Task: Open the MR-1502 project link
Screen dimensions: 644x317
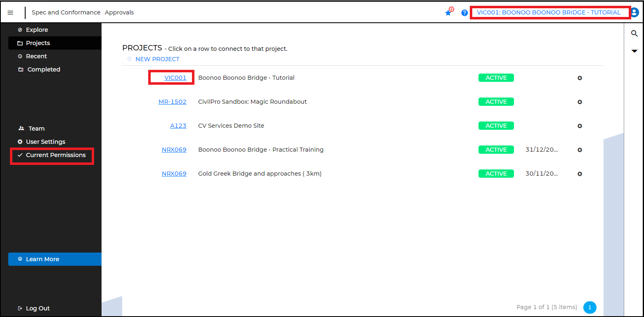Action: (x=172, y=102)
